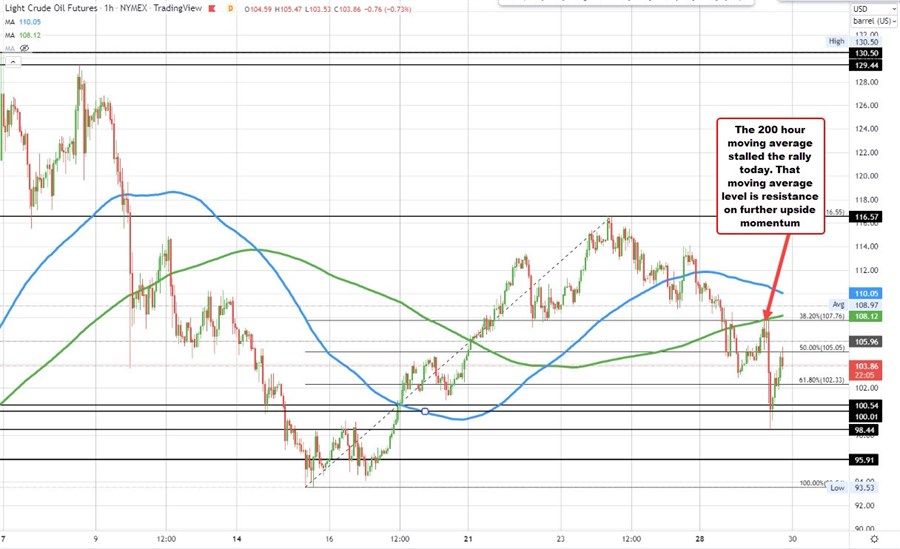Click the Low 93.53 price label
The image size is (900, 549).
[852, 488]
